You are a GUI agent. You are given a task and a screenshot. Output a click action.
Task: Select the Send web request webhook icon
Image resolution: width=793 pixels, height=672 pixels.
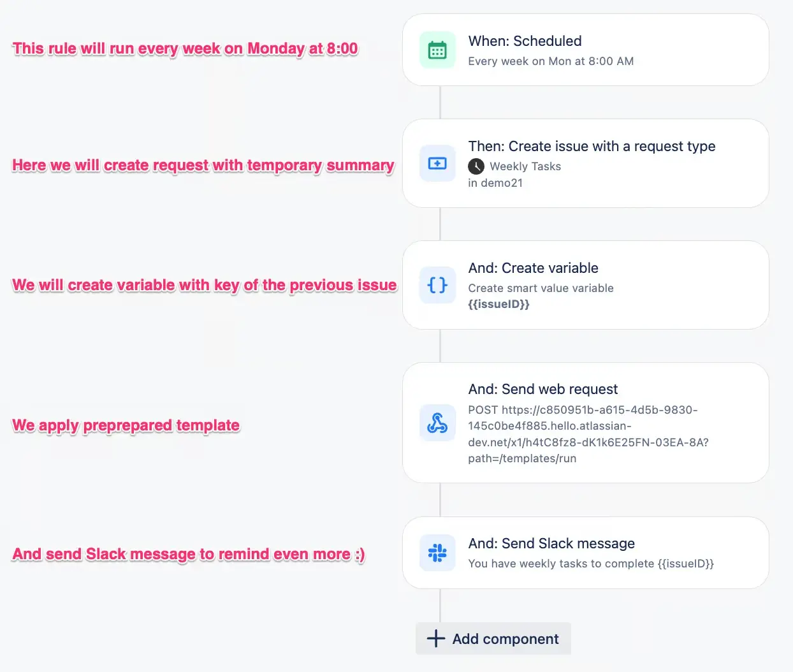pos(437,423)
